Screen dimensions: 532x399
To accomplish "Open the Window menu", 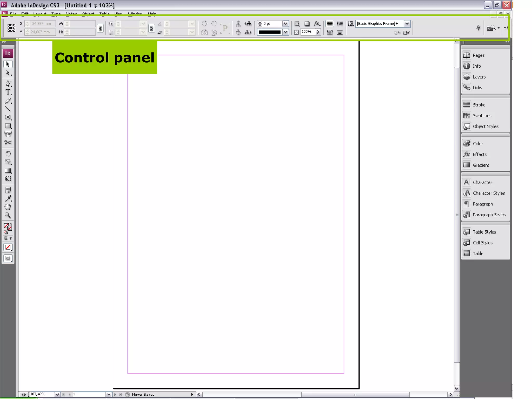I will [x=135, y=14].
